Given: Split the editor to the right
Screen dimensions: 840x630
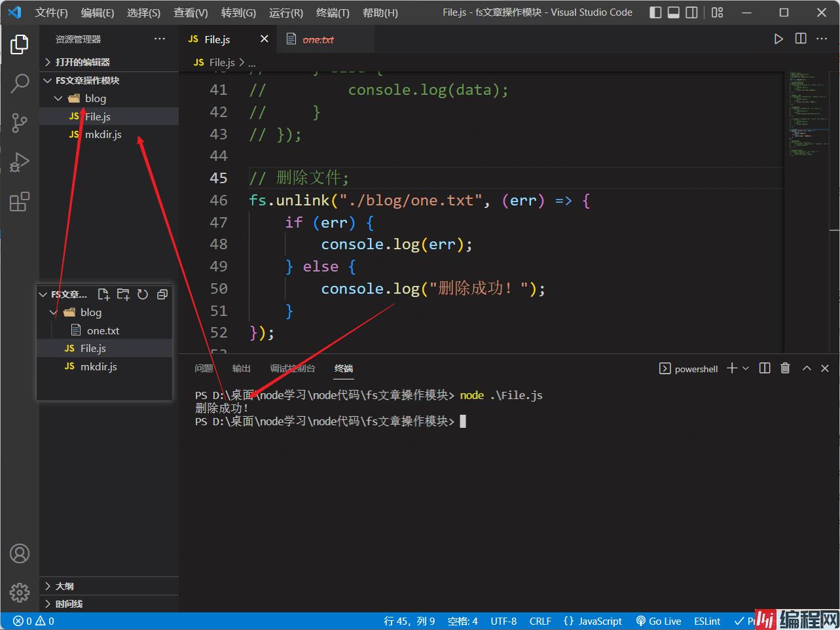Looking at the screenshot, I should click(801, 39).
